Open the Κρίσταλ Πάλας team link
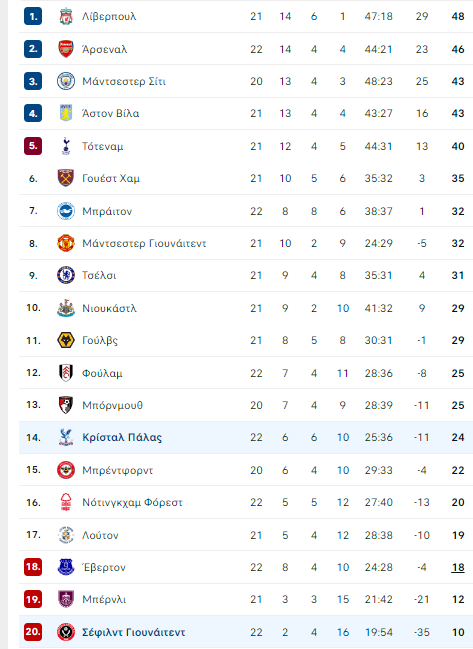The width and height of the screenshot is (473, 649). [122, 437]
